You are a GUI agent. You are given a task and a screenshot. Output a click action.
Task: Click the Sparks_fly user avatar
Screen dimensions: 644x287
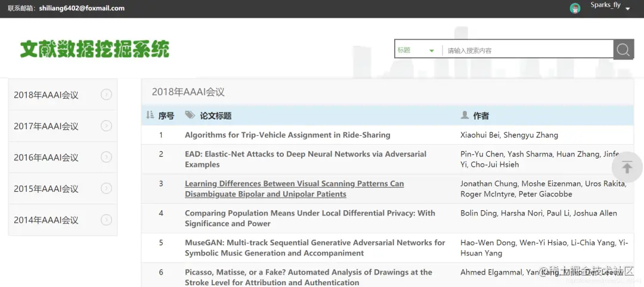[x=575, y=8]
